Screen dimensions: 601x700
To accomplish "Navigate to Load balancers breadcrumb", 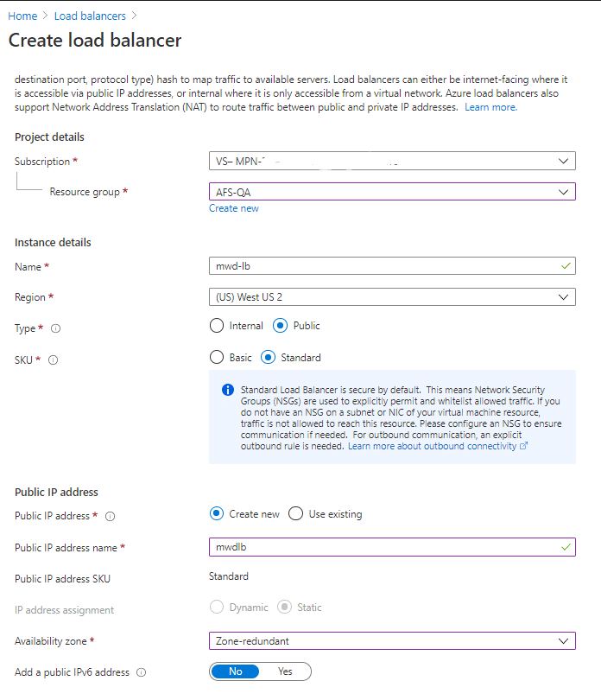I will tap(90, 16).
